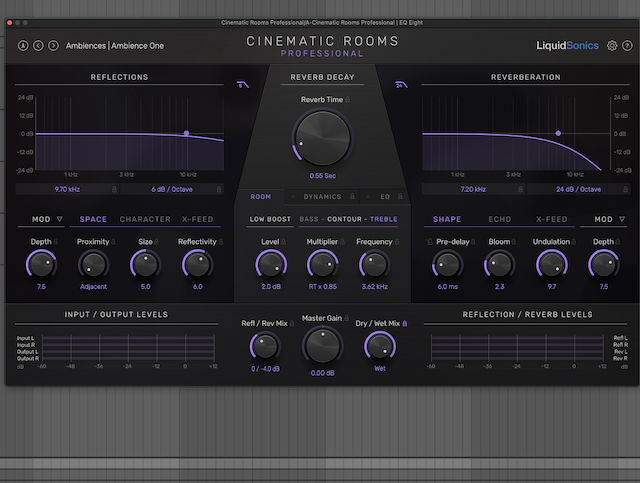This screenshot has width=640, height=483.
Task: Select the TREBLE contour band
Action: [x=384, y=219]
